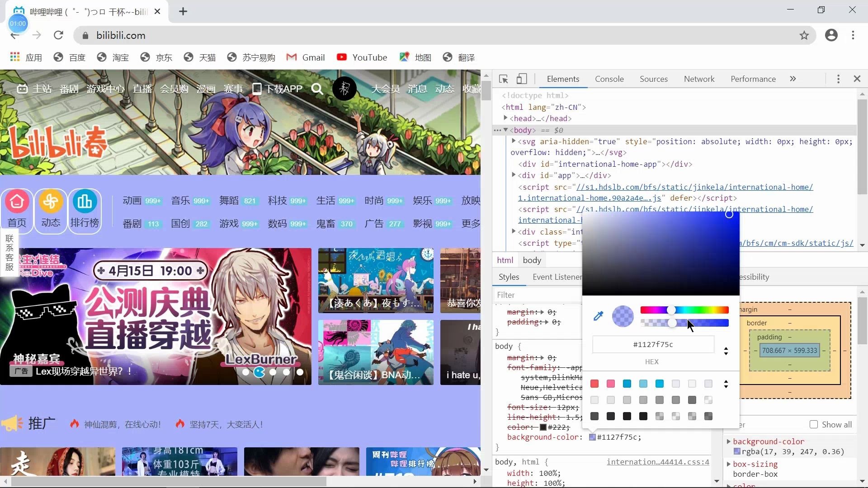Open a new browser tab

[x=183, y=11]
